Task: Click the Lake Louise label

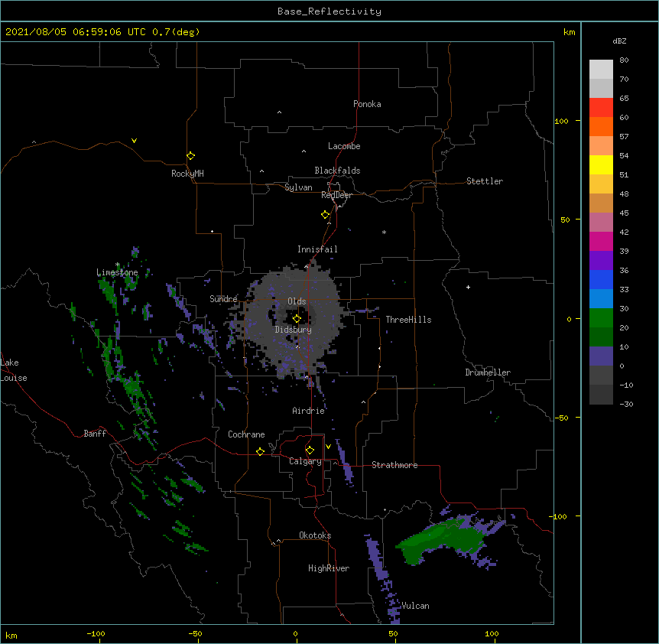Action: [x=13, y=370]
